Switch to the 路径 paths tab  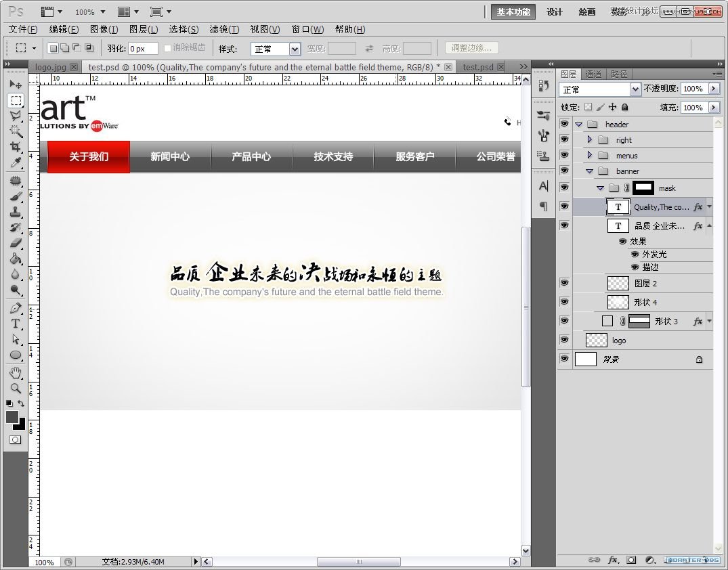click(619, 74)
